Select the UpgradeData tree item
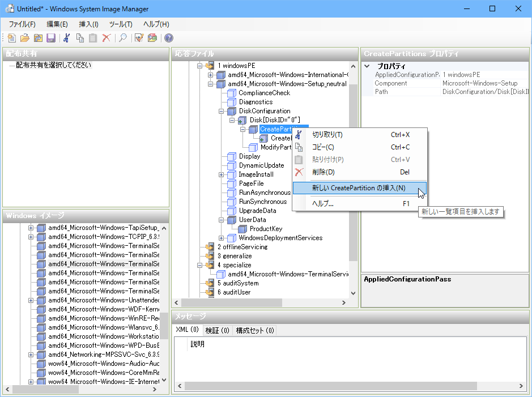This screenshot has height=397, width=532. click(258, 211)
